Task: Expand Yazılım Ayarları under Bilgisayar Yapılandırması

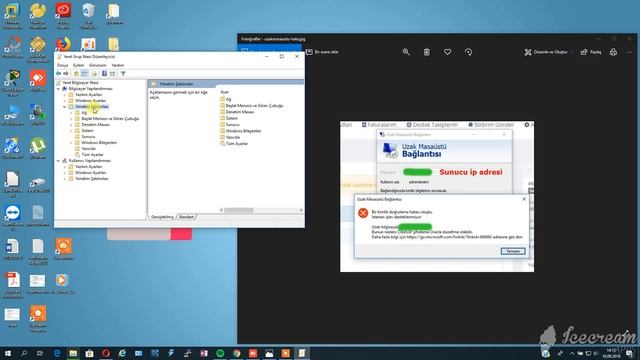Action: [64, 95]
